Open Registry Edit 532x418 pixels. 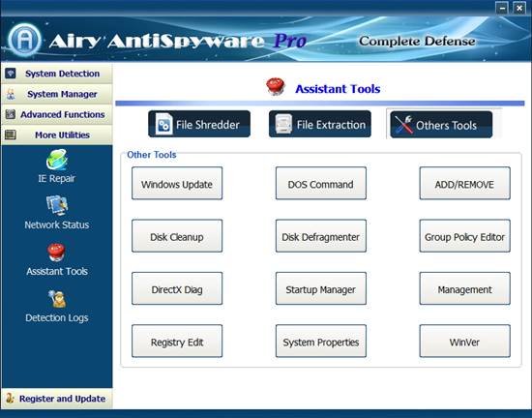(x=177, y=341)
